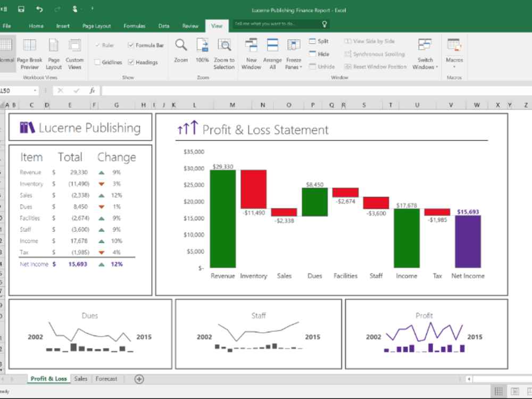This screenshot has height=399, width=532.
Task: Click the Profit & Loss Statement title
Action: 265,130
